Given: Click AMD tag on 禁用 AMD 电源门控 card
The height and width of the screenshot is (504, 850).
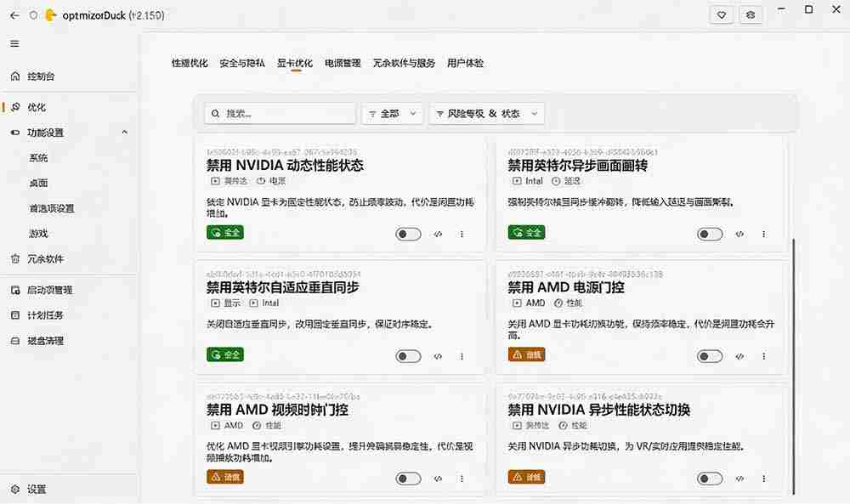Looking at the screenshot, I should [x=529, y=303].
